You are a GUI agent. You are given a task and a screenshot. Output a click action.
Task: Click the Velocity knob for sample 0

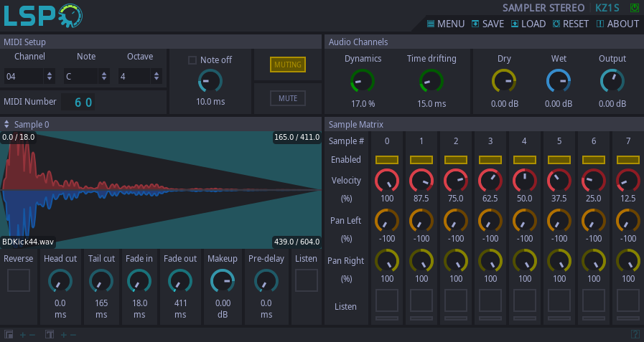387,181
